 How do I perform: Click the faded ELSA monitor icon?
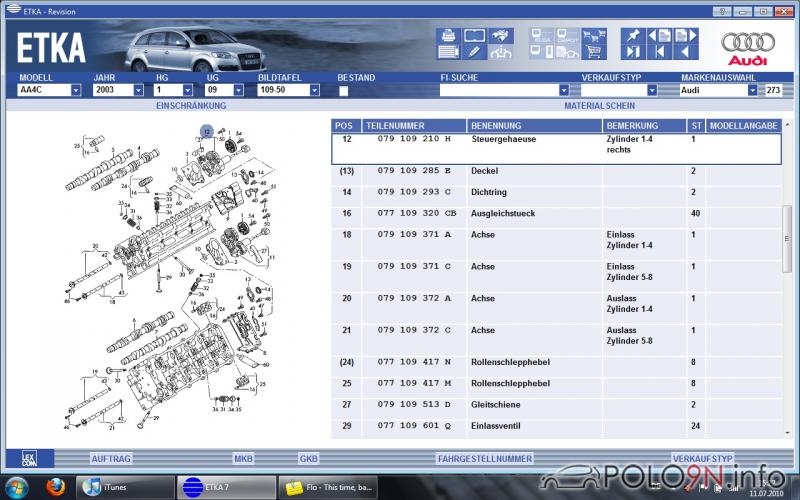[541, 36]
